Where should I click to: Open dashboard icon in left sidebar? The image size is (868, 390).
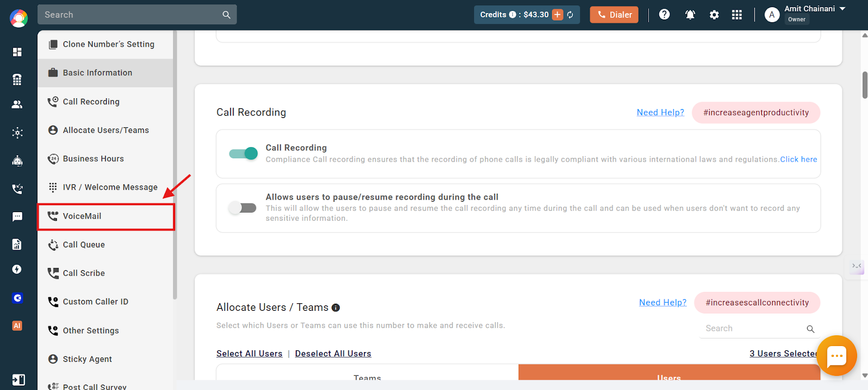click(x=17, y=52)
